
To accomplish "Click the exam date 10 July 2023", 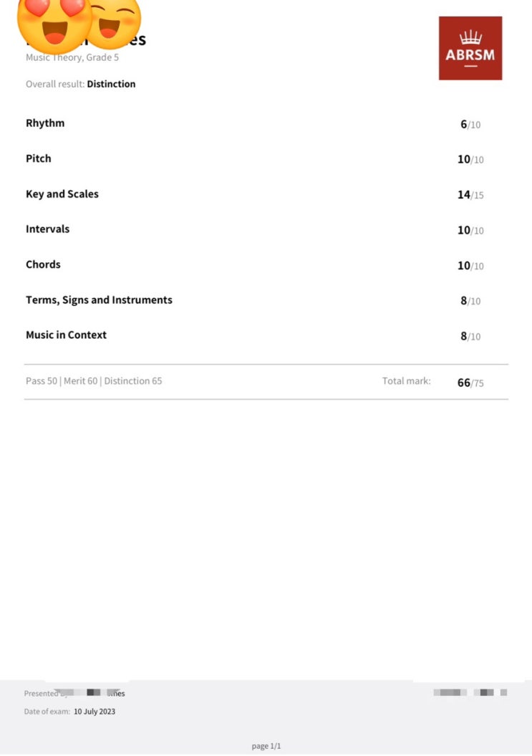I will click(95, 712).
